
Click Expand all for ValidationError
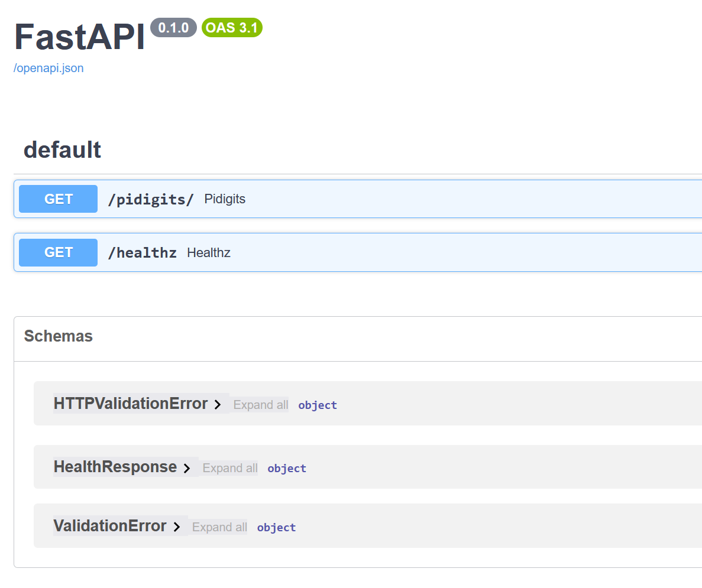point(219,527)
